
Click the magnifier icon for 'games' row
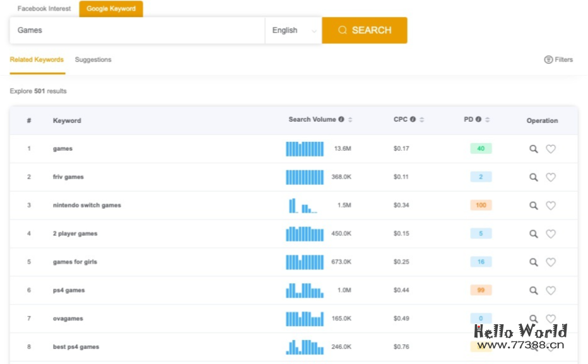(533, 149)
